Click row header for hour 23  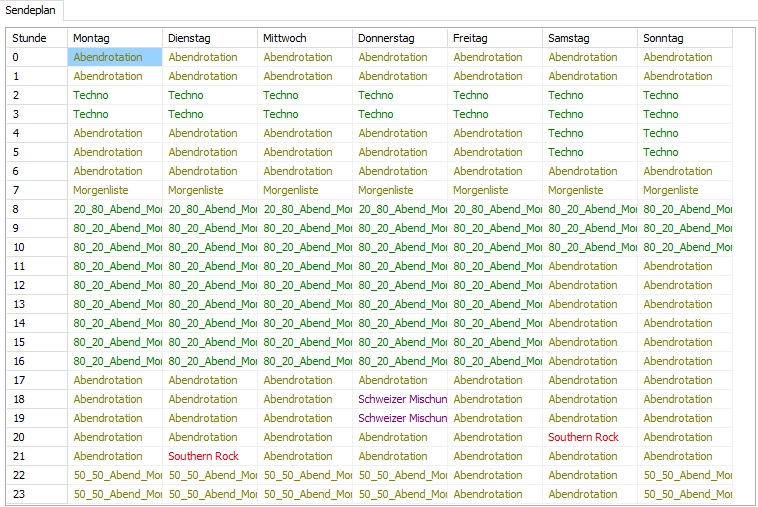coord(37,494)
